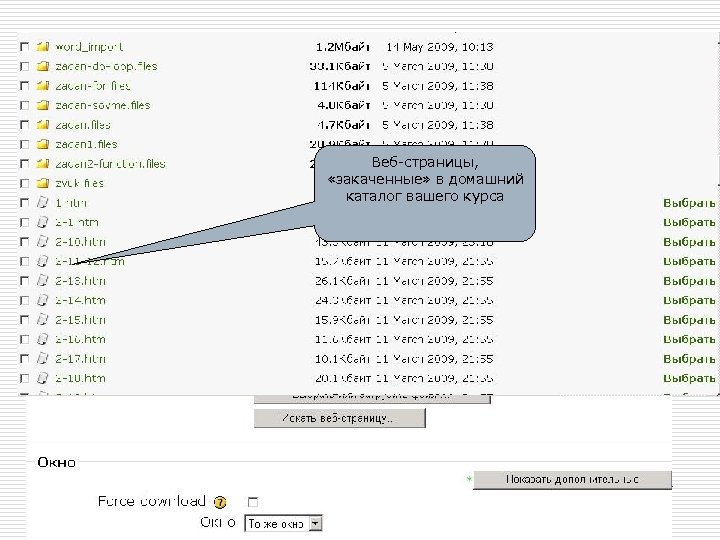
Task: Click the 114Кбайт size of zadan-for.files
Action: pyautogui.click(x=342, y=86)
